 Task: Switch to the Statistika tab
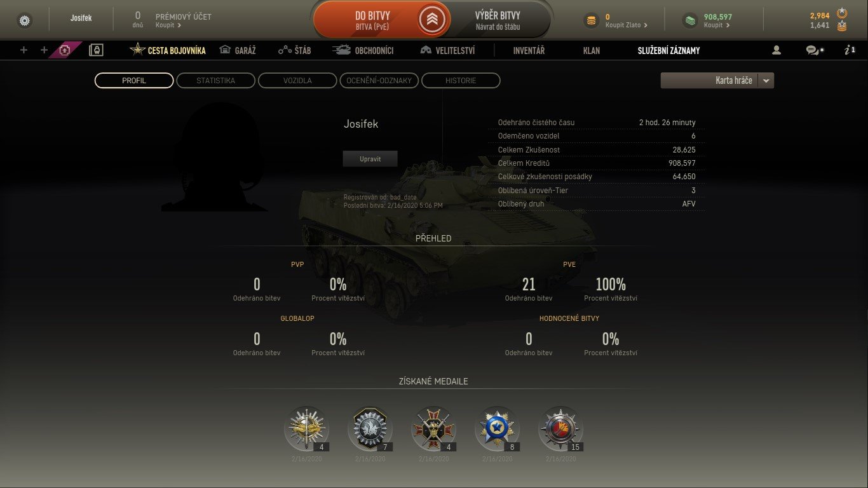tap(215, 81)
